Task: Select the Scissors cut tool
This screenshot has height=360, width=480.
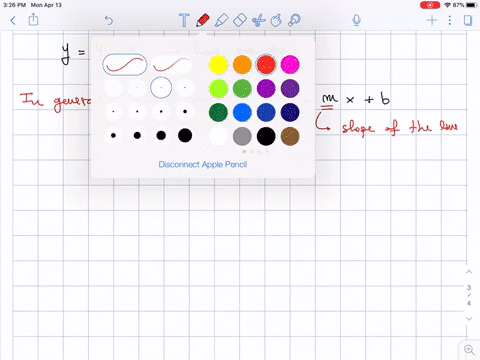Action: click(x=258, y=20)
